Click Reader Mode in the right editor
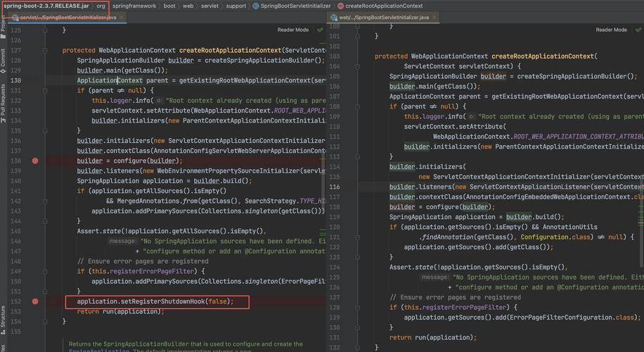The image size is (644, 352). 611,30
